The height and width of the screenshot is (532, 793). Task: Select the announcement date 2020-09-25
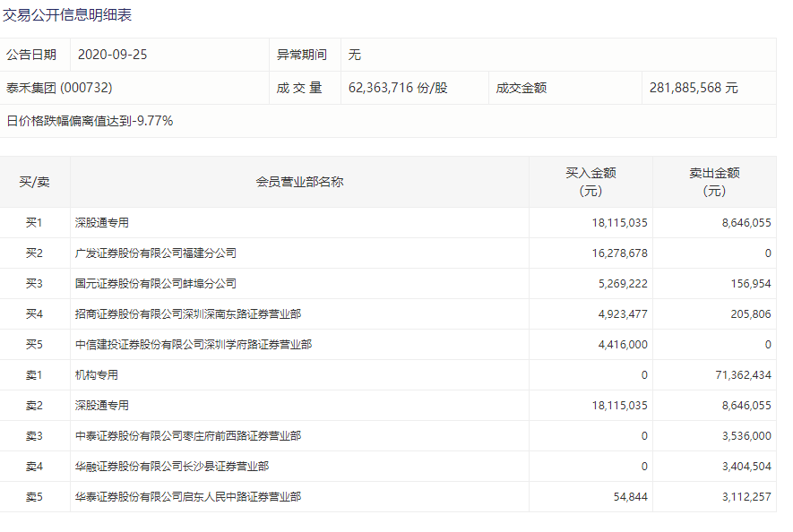point(112,55)
